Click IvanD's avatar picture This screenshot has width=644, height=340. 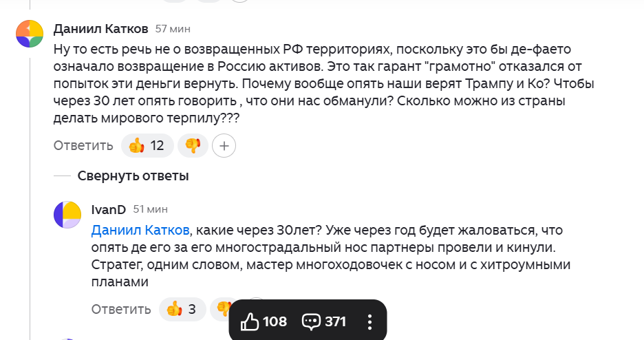pos(67,215)
